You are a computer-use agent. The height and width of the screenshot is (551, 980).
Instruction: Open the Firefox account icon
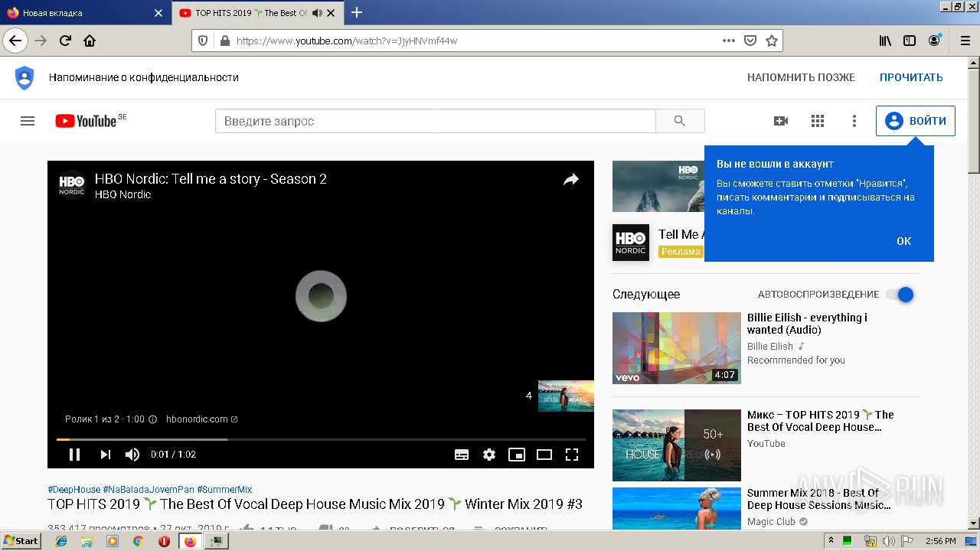[935, 41]
